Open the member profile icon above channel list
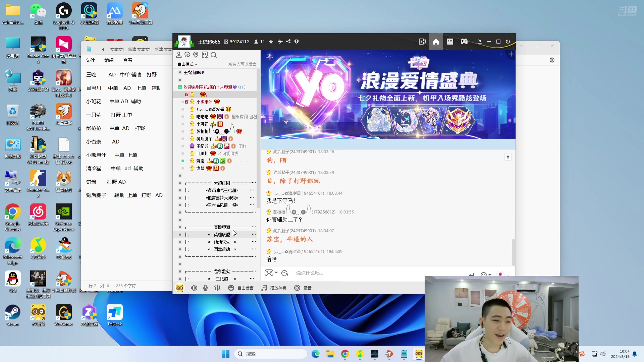 coord(179,55)
